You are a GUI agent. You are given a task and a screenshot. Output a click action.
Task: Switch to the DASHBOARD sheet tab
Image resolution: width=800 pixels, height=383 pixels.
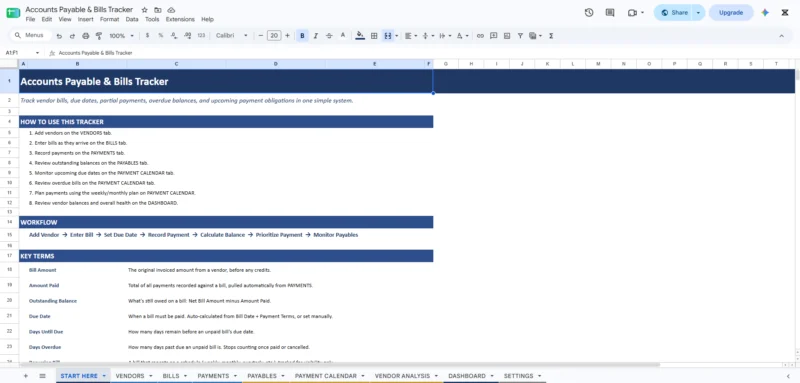coord(467,376)
